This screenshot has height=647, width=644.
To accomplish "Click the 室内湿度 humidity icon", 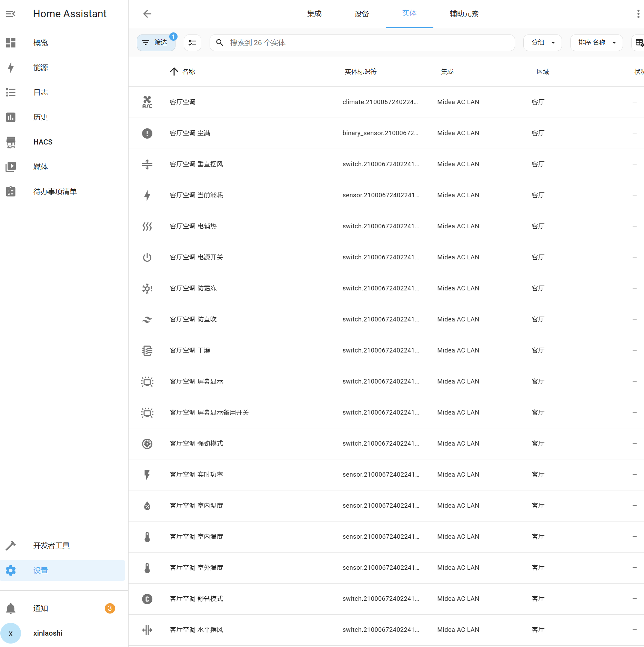I will (x=147, y=506).
